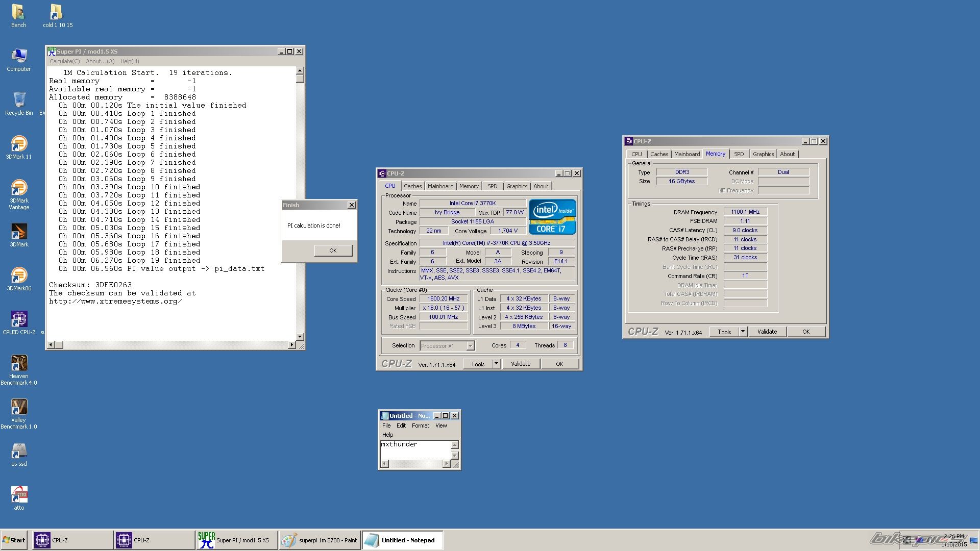Select the Computer desktop icon
The image size is (980, 551).
click(x=19, y=56)
